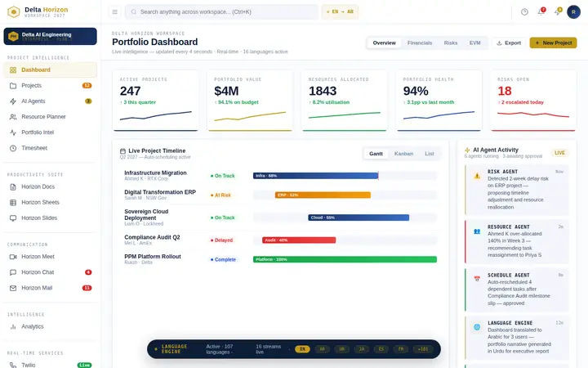Click the Audit 40% red Gantt bar
This screenshot has height=368, width=588.
(x=299, y=240)
